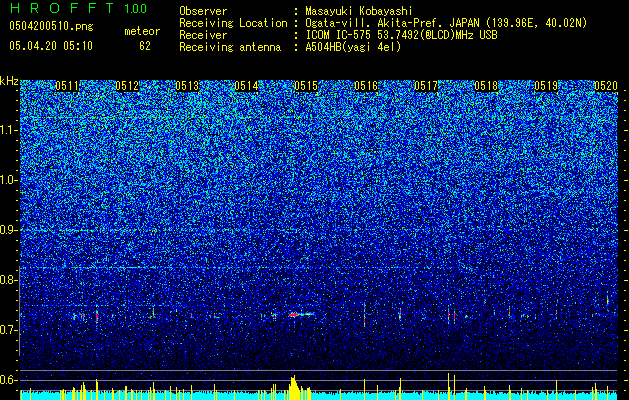Select the filename 0504200510.png
The image size is (629, 400).
pos(51,26)
